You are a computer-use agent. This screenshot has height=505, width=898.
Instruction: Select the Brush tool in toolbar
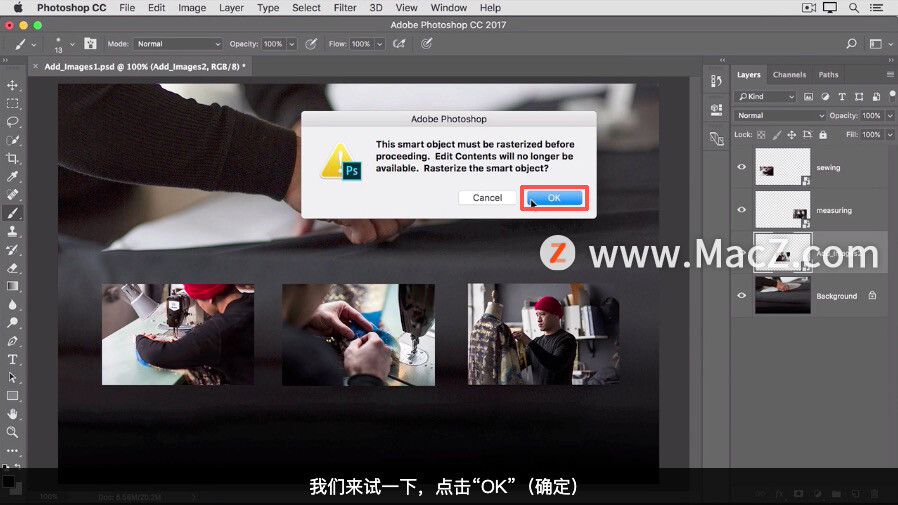tap(12, 213)
